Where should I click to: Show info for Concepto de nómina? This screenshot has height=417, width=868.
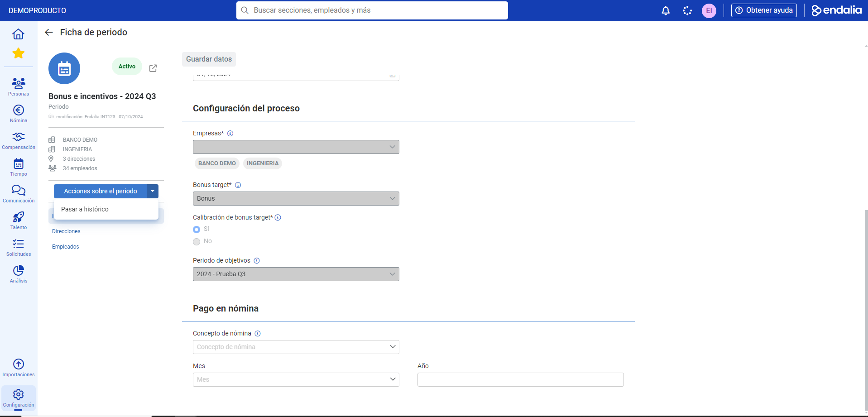[258, 334]
